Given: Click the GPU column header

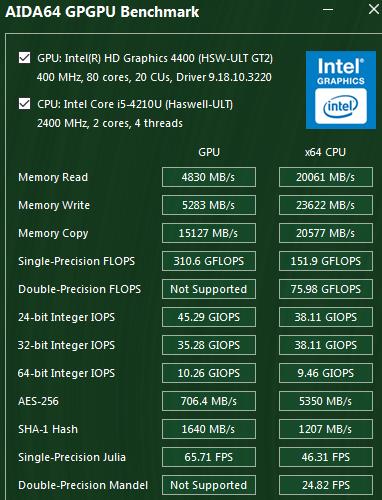Looking at the screenshot, I should [209, 152].
